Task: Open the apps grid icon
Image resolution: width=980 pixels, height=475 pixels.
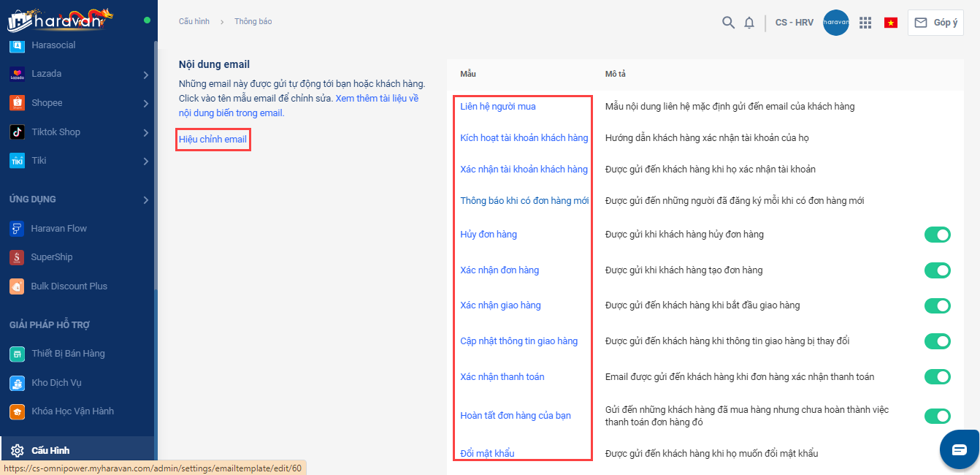Action: coord(865,23)
